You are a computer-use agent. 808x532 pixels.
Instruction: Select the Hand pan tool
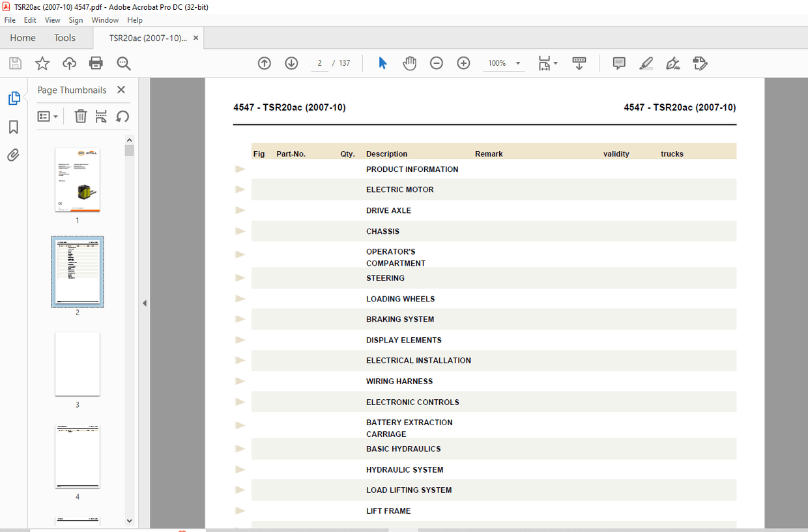point(409,63)
